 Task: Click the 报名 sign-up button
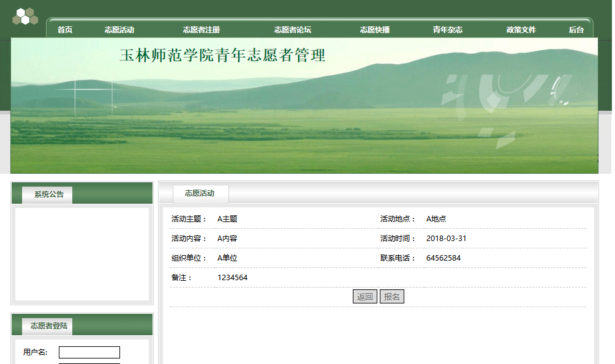[392, 297]
